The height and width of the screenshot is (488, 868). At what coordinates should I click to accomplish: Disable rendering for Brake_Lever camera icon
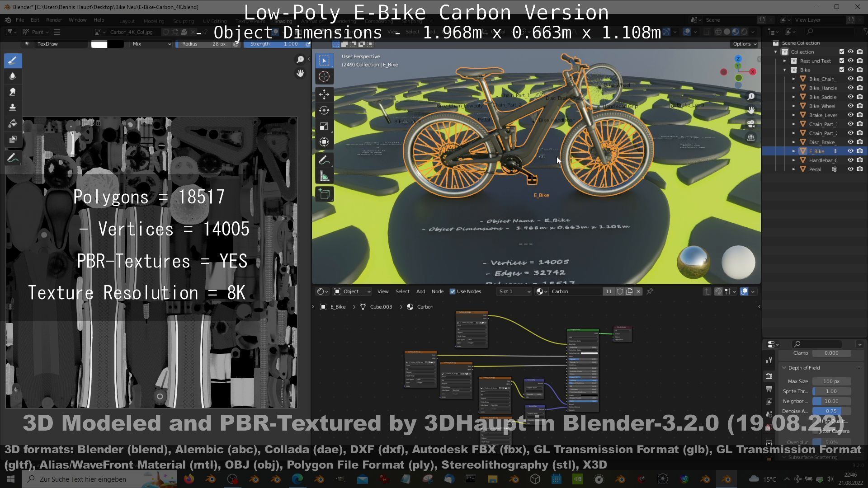[x=859, y=115]
